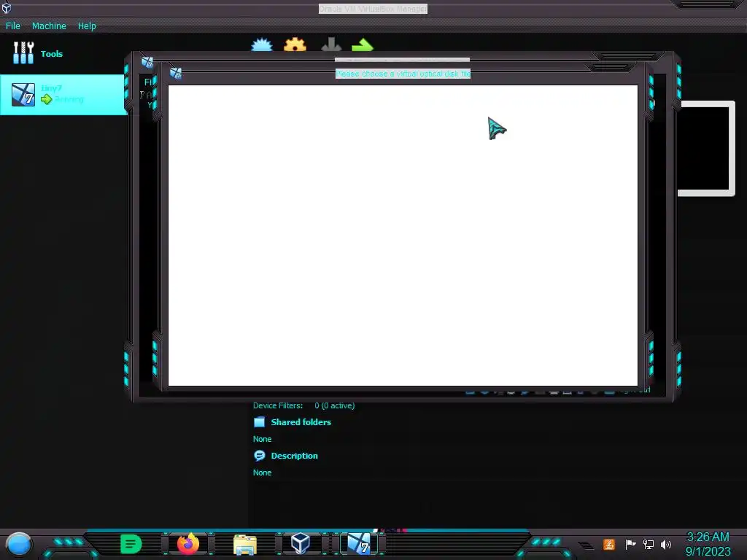Click the Device Filters value text
The image size is (747, 560).
(334, 405)
